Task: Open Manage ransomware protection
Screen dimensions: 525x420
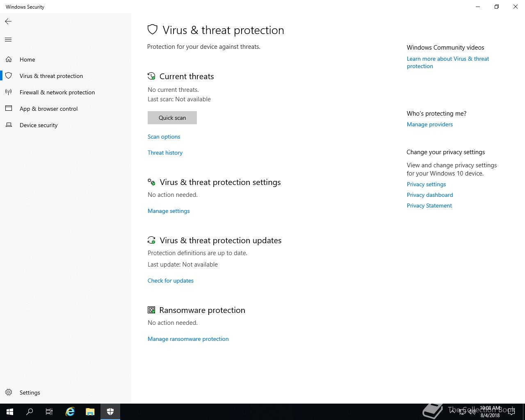Action: coord(188,339)
